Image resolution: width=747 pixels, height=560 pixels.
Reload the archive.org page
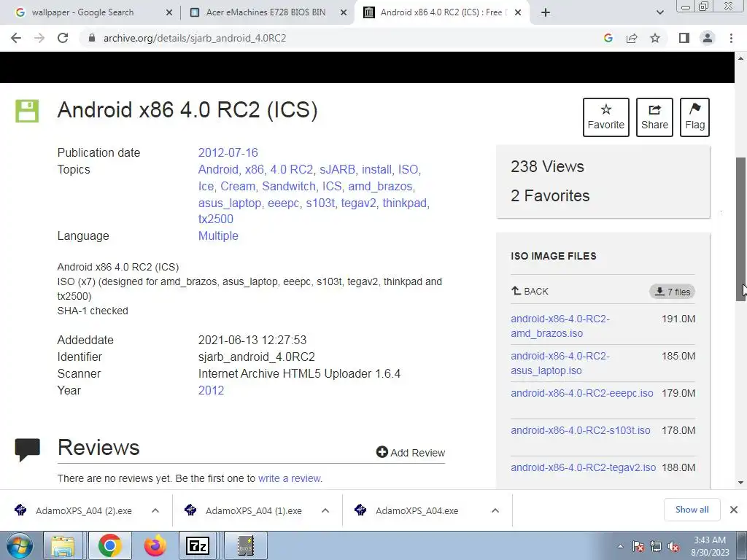pyautogui.click(x=63, y=38)
